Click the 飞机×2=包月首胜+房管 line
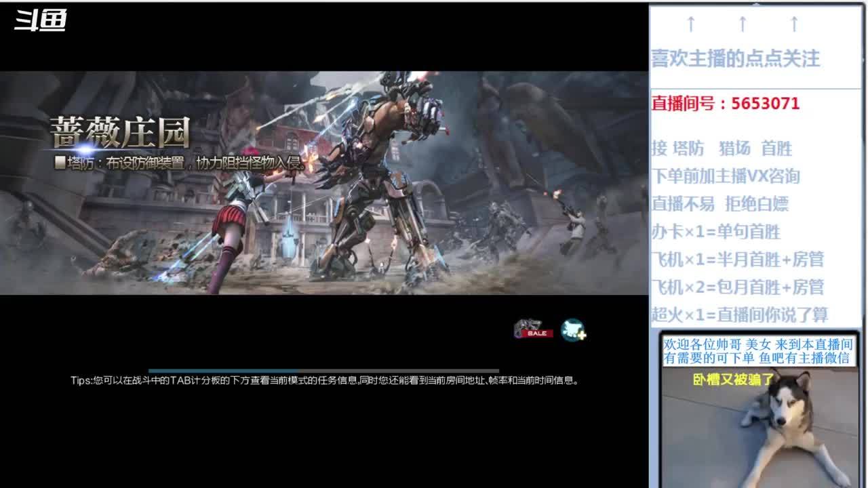 point(738,287)
